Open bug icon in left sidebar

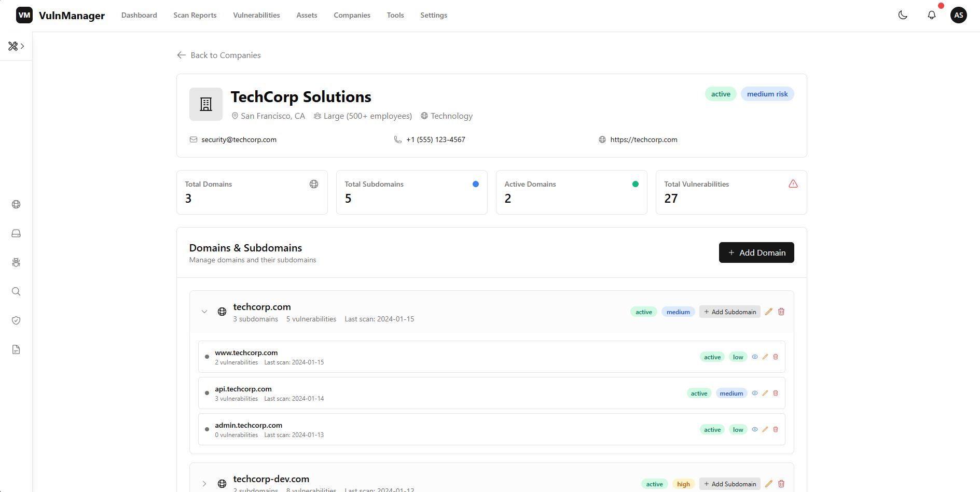point(16,262)
